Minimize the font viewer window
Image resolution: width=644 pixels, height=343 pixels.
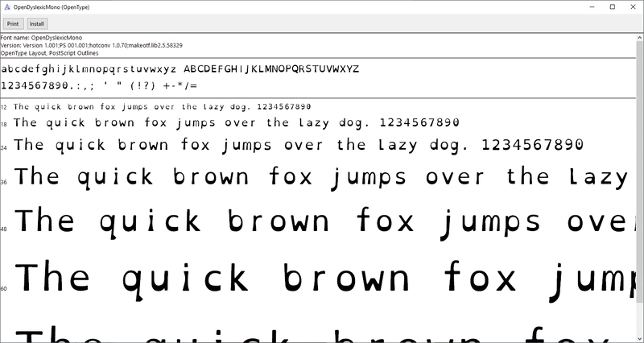592,7
